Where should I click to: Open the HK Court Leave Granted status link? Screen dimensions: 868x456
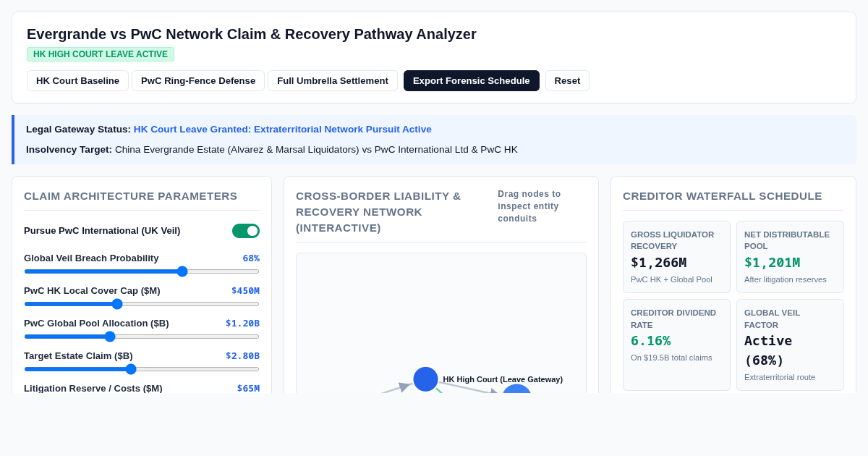[x=283, y=129]
